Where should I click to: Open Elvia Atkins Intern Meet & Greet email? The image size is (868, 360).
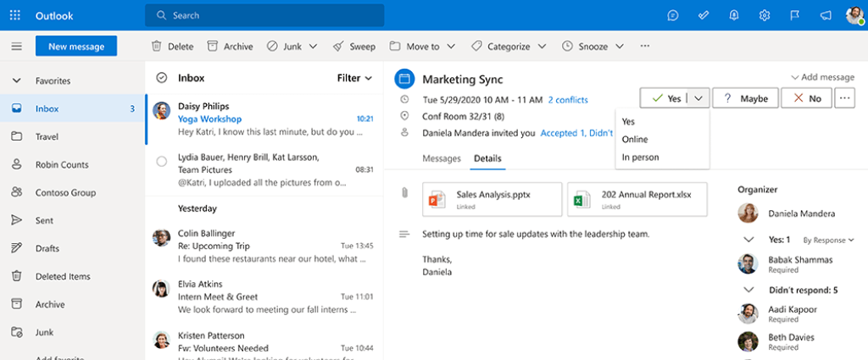tap(264, 296)
